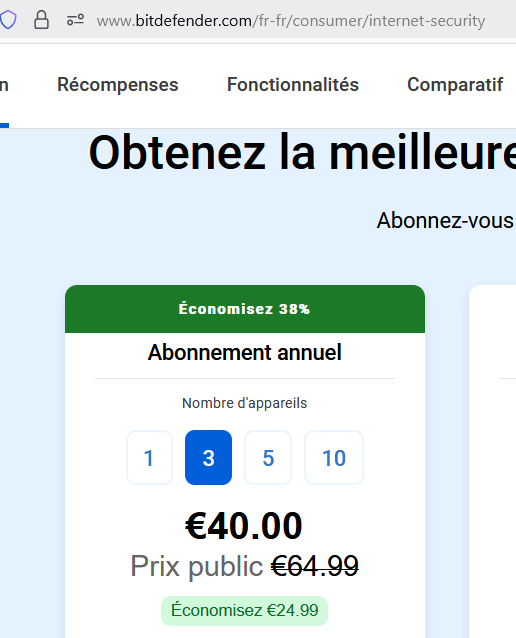The image size is (516, 638).
Task: Click the crossed-out €64.99 public price
Action: click(315, 566)
